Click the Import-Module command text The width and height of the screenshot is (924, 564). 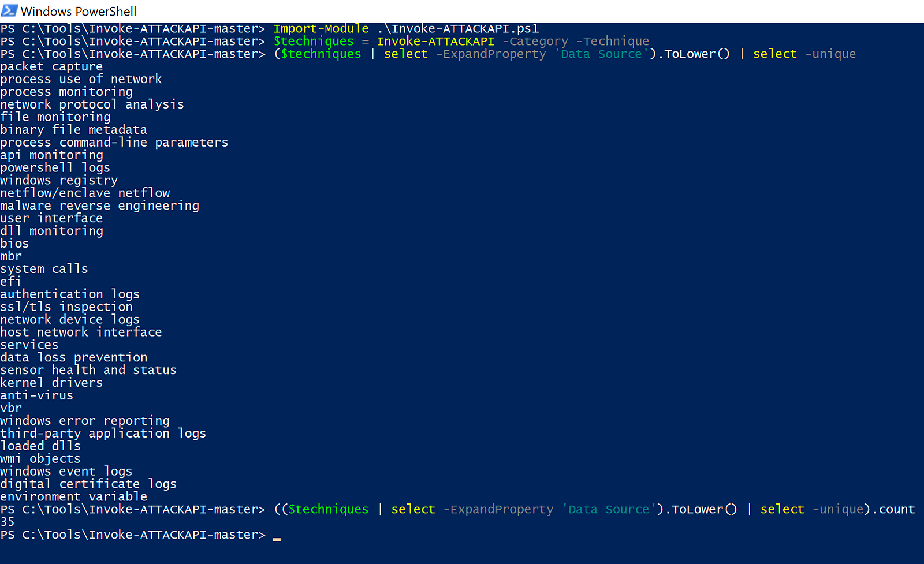point(321,28)
